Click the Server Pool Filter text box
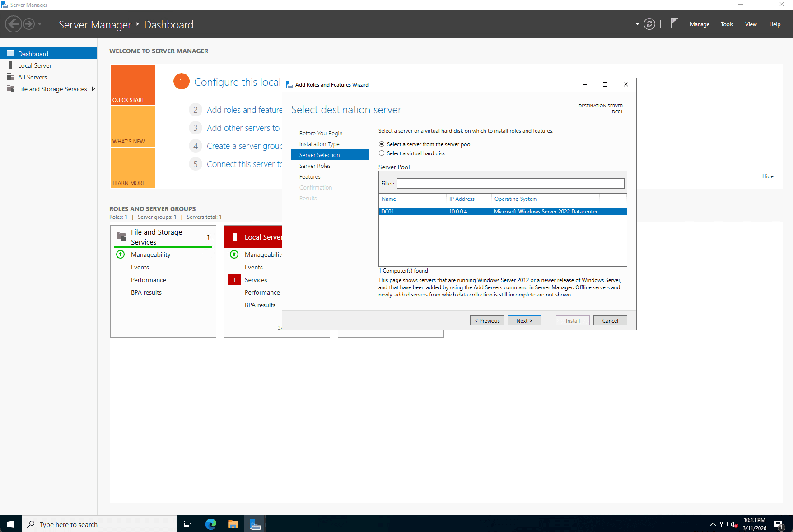Image resolution: width=793 pixels, height=532 pixels. [x=510, y=183]
